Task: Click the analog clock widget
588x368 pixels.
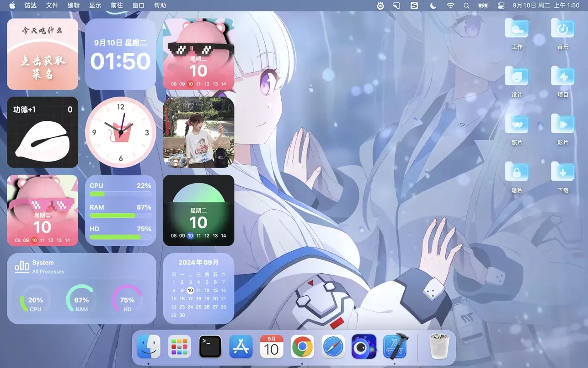Action: coord(121,132)
